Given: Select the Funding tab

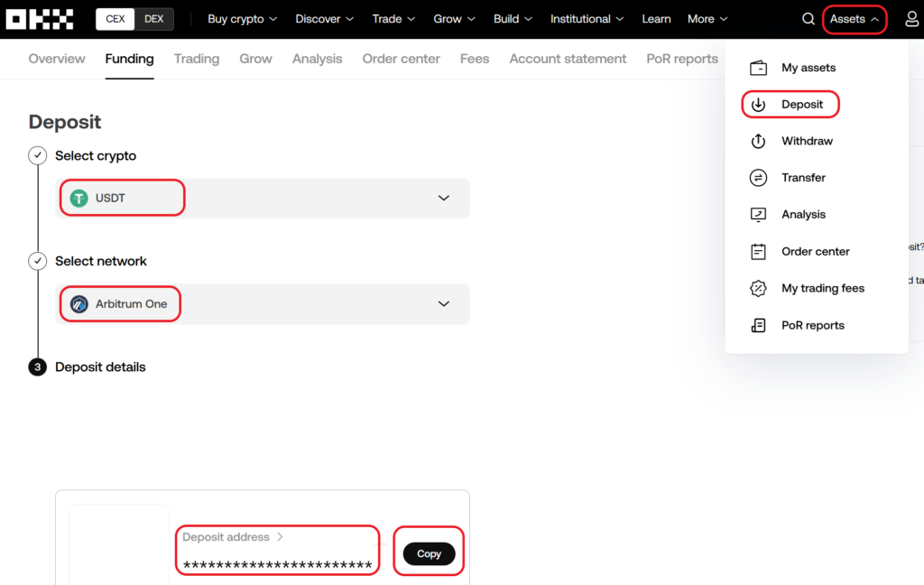Looking at the screenshot, I should coord(130,59).
